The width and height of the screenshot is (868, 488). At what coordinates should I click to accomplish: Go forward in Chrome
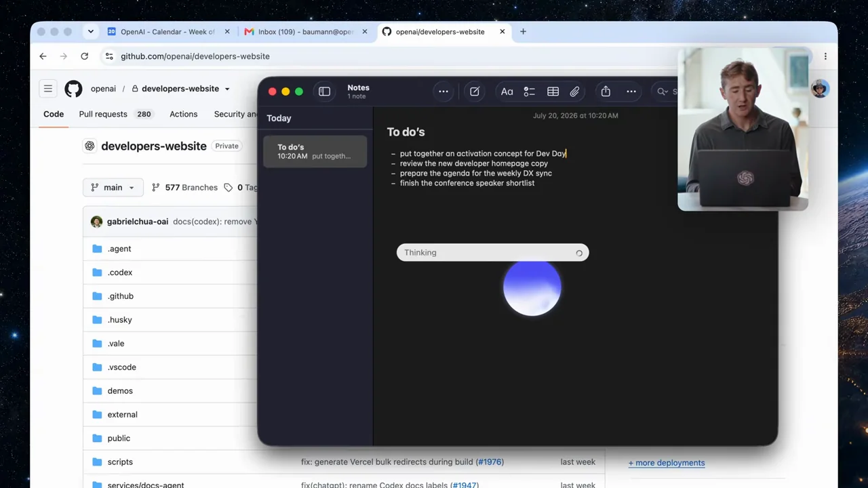pos(64,56)
